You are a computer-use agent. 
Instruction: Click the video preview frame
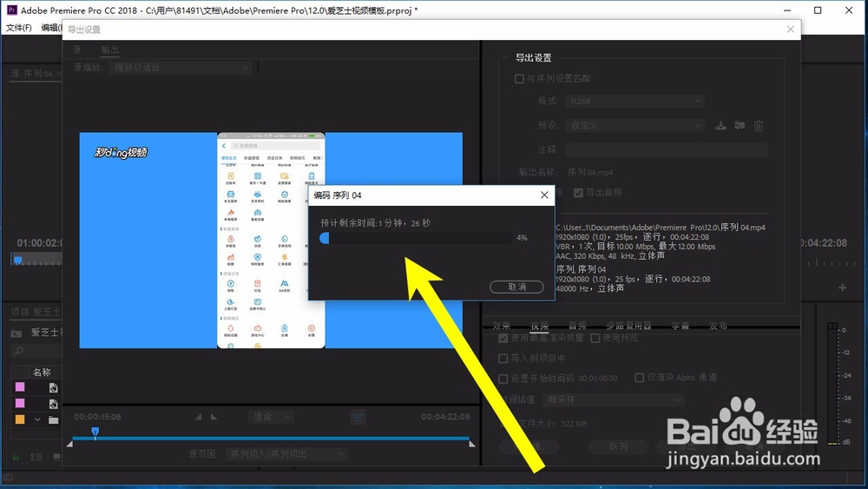[x=271, y=241]
